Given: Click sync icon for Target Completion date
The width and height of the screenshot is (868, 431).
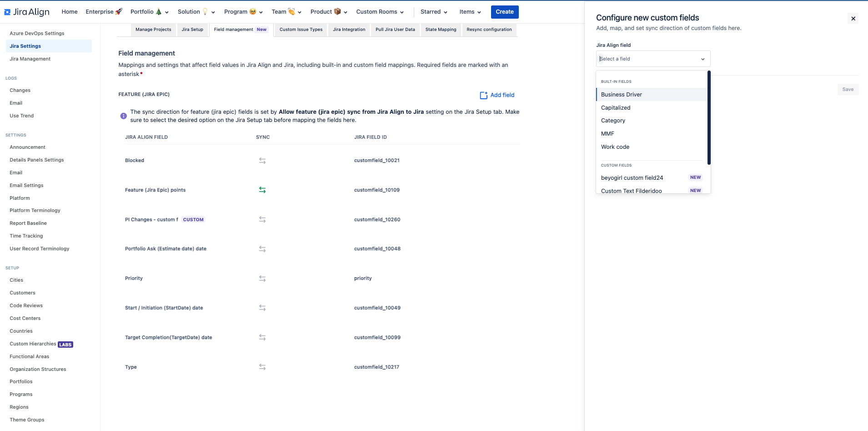Looking at the screenshot, I should pyautogui.click(x=262, y=337).
